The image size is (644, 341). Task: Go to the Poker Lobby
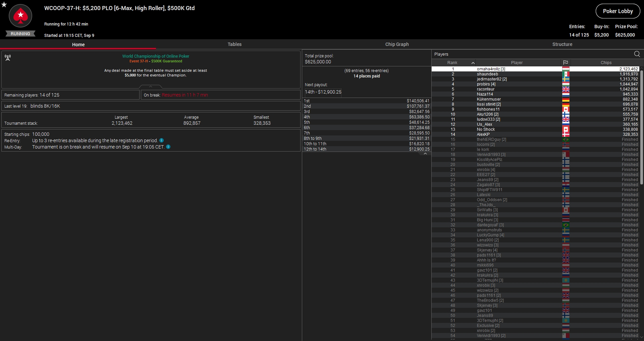click(x=618, y=11)
